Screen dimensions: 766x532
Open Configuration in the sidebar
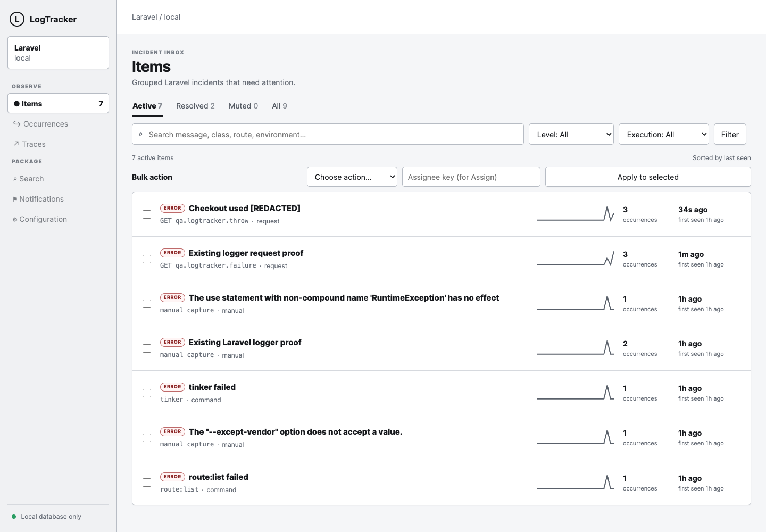(58, 219)
